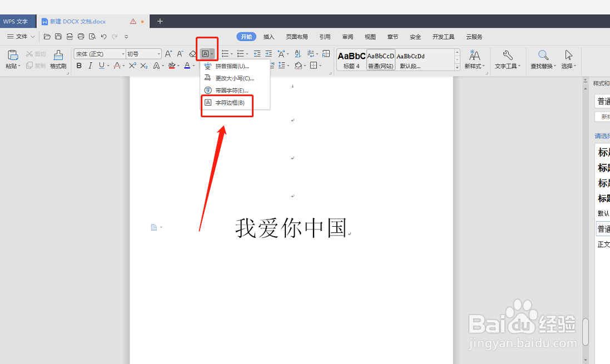Switch to the 插入 ribbon tab
The height and width of the screenshot is (364, 610).
tap(269, 37)
